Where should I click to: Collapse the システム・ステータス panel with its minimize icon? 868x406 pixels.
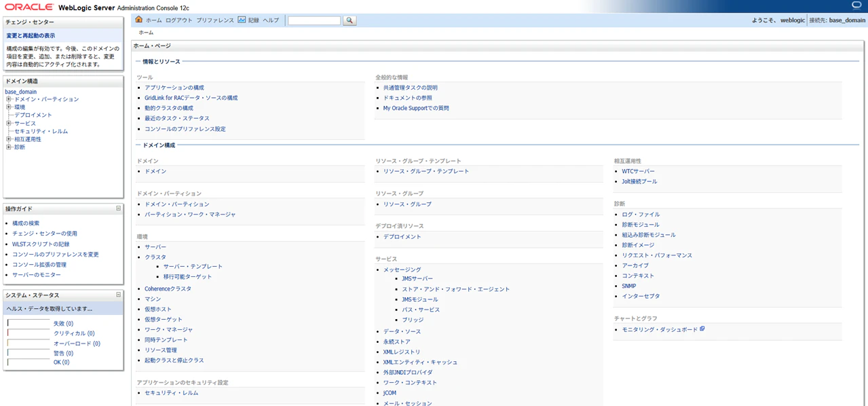(x=118, y=295)
